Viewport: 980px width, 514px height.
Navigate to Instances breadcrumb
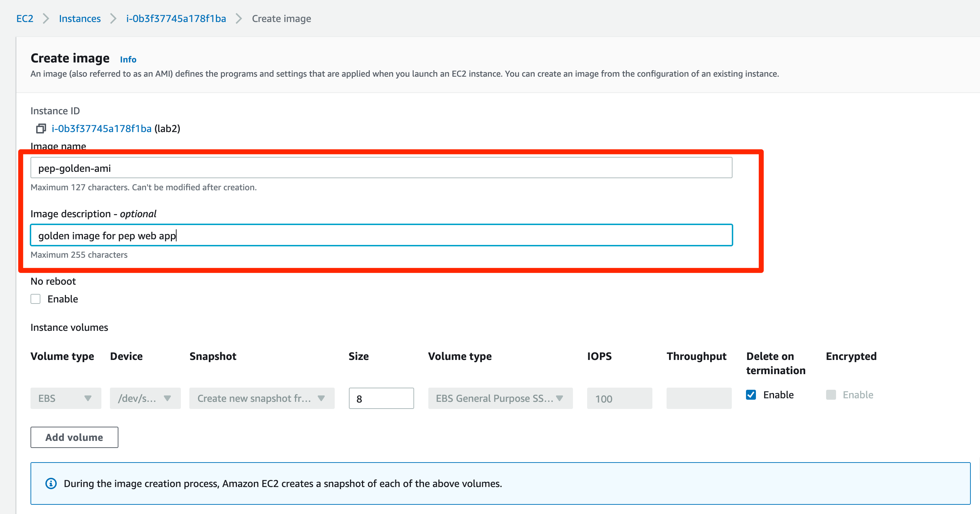click(x=79, y=18)
